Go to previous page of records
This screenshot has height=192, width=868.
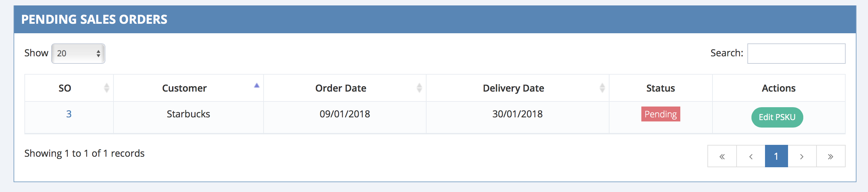click(751, 156)
